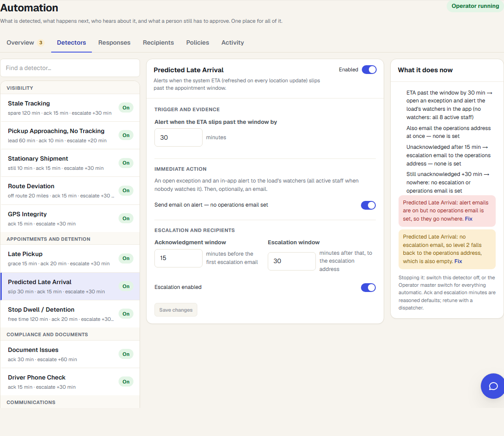The image size is (504, 436).
Task: Open the chat support bubble icon
Action: click(493, 386)
